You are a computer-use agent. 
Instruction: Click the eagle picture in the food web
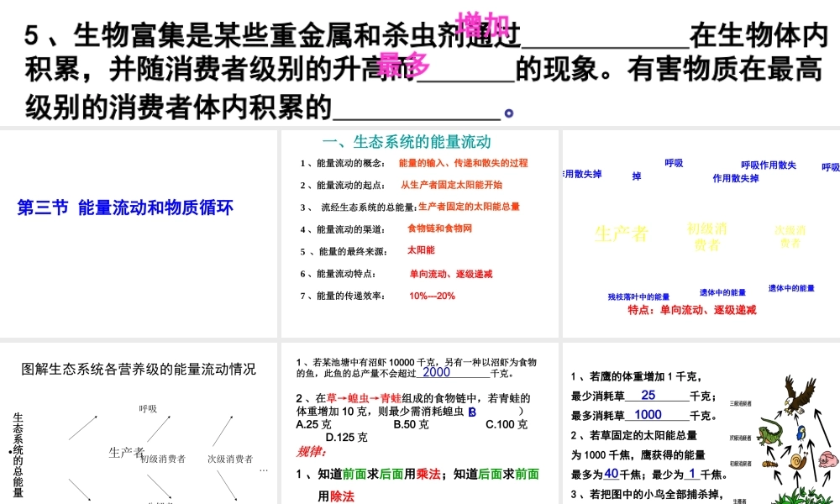tap(800, 396)
